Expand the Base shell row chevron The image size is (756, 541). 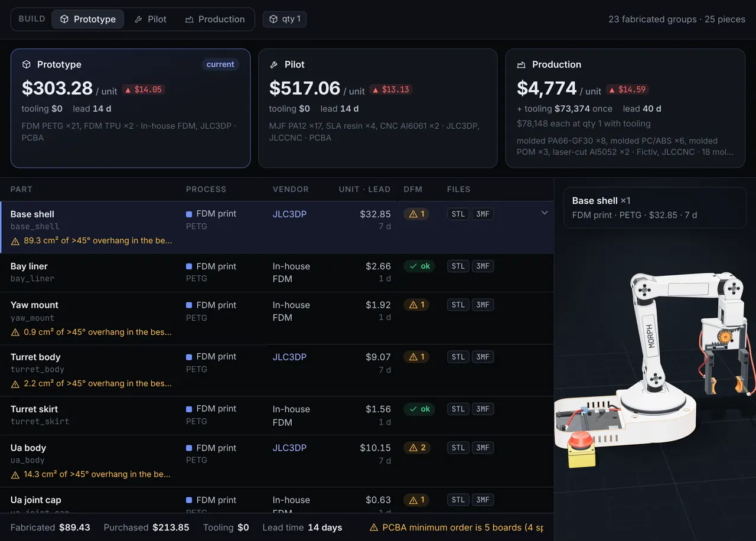(x=545, y=213)
